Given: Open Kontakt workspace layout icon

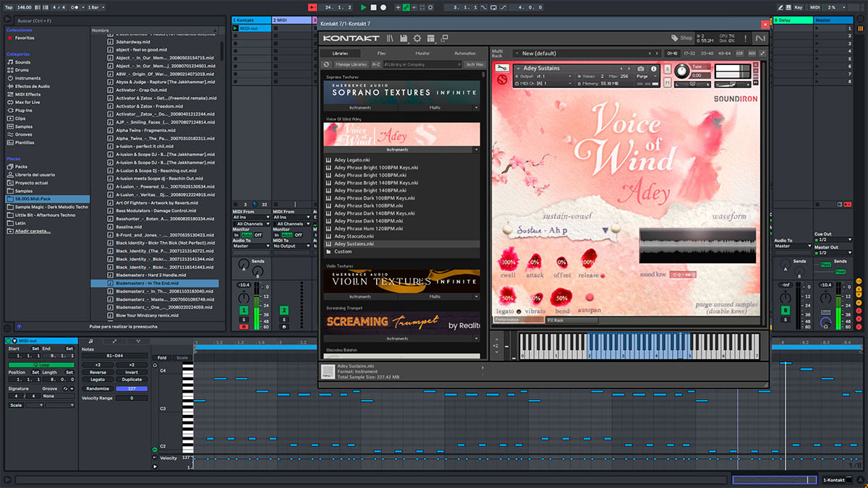Looking at the screenshot, I should pos(430,38).
